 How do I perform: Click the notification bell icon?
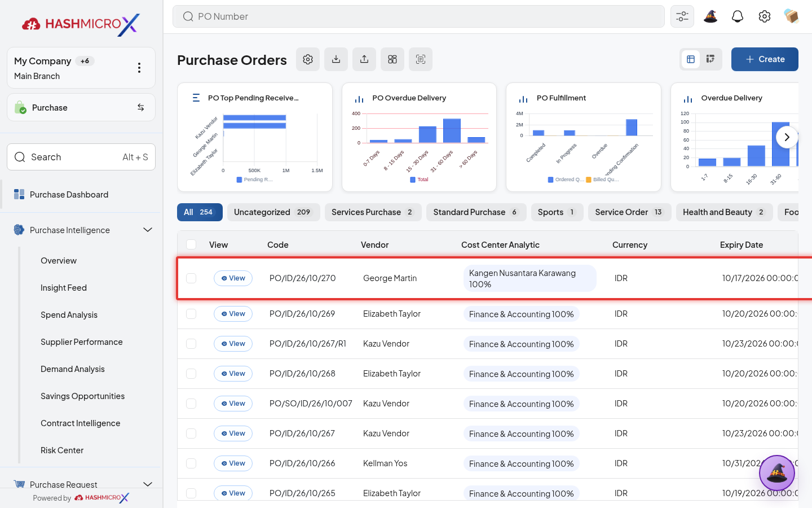click(737, 16)
